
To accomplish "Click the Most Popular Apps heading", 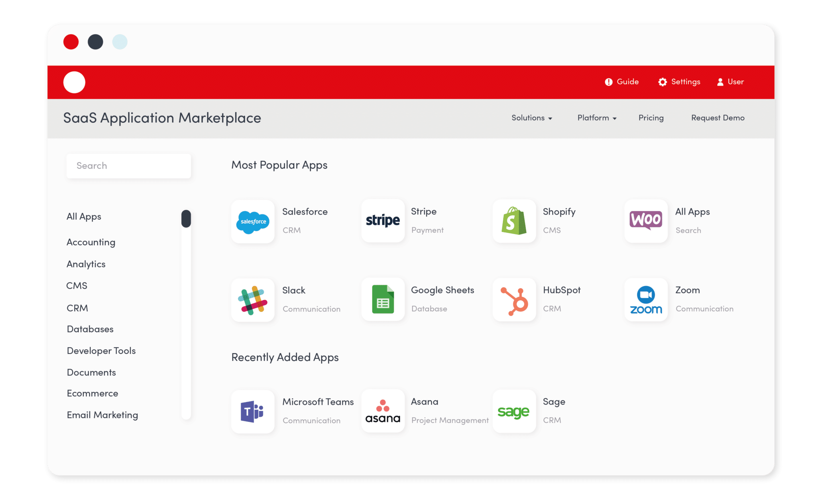I will click(x=279, y=165).
